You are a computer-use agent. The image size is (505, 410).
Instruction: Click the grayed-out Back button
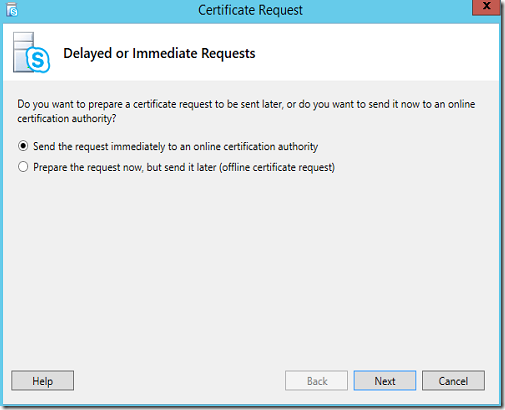click(x=316, y=381)
